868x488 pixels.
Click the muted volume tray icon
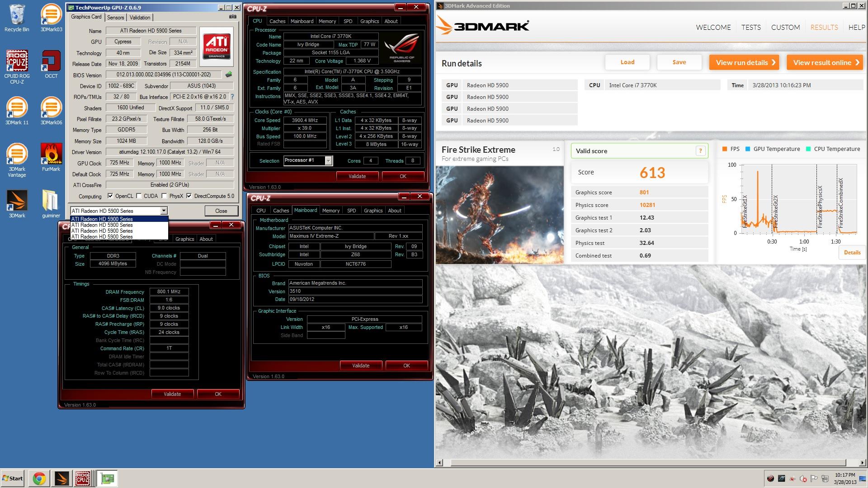click(803, 479)
